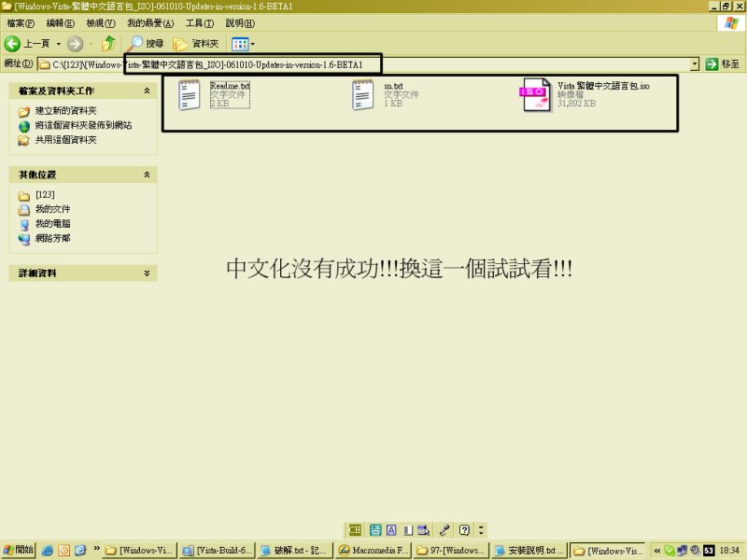
Task: Select the Vista 繁體中文語言包.iso file
Action: pyautogui.click(x=585, y=94)
